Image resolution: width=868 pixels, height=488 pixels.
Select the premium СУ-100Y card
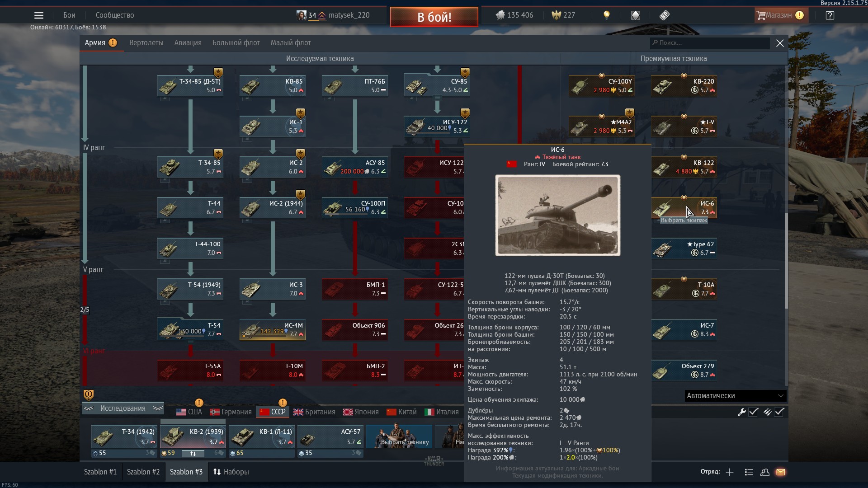click(602, 86)
